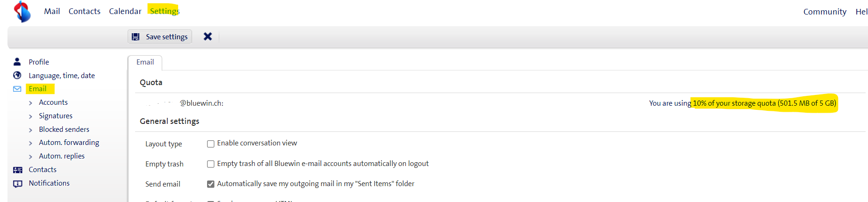Click the envelope icon beside Email
This screenshot has width=868, height=202.
click(17, 89)
